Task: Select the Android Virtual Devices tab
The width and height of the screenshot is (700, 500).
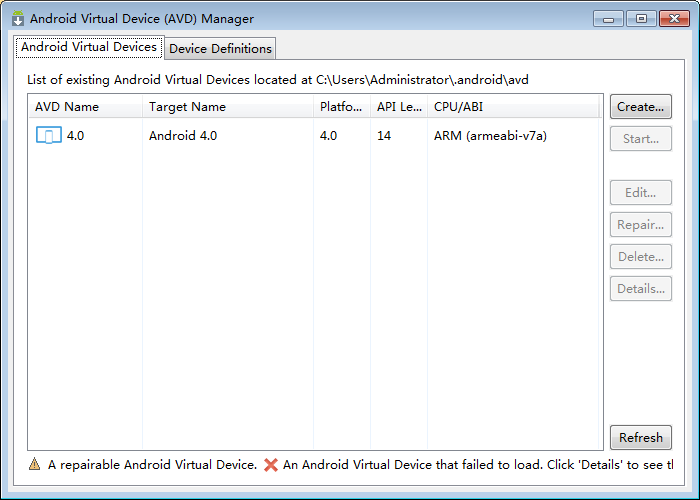Action: (89, 47)
